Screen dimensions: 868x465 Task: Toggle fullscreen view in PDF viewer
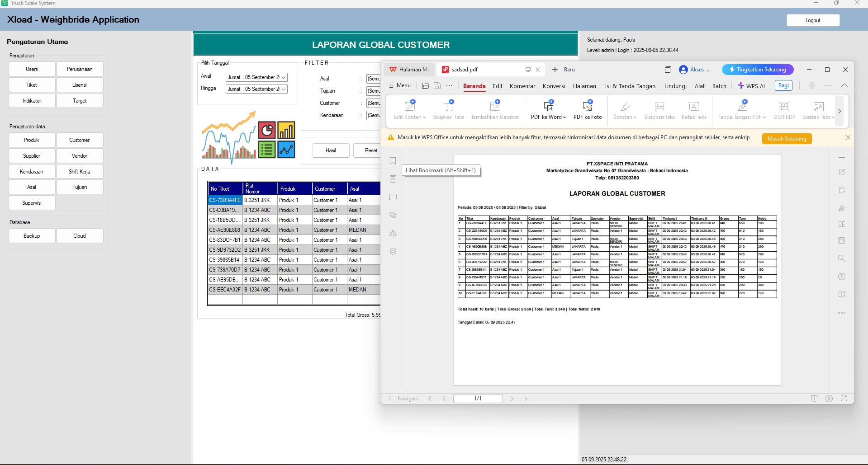844,399
